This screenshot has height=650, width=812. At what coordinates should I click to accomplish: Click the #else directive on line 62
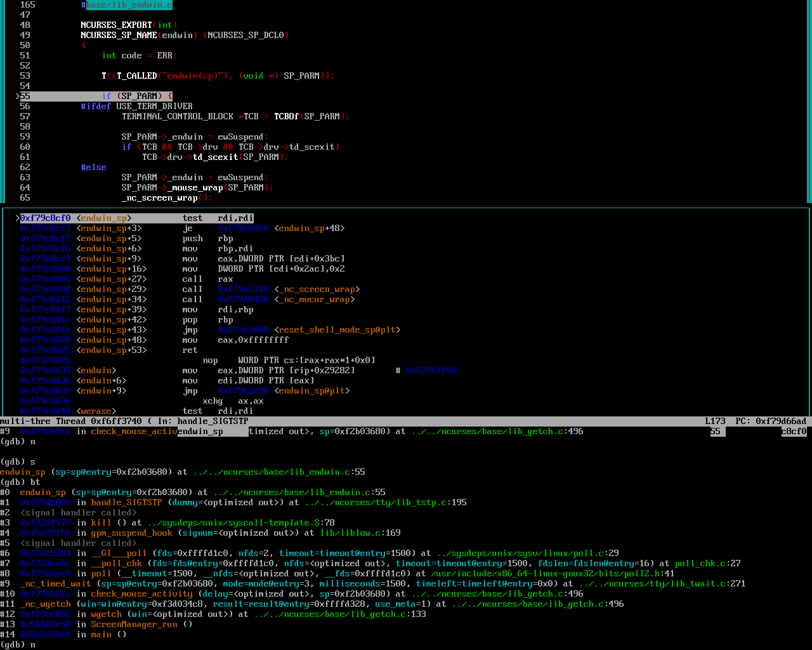pos(93,168)
